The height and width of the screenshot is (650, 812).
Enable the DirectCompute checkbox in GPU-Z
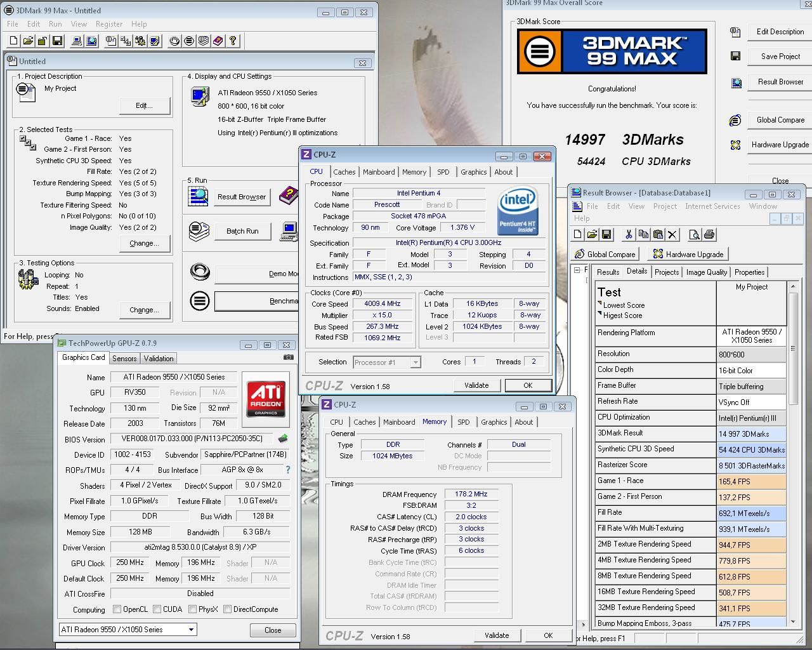coord(227,609)
